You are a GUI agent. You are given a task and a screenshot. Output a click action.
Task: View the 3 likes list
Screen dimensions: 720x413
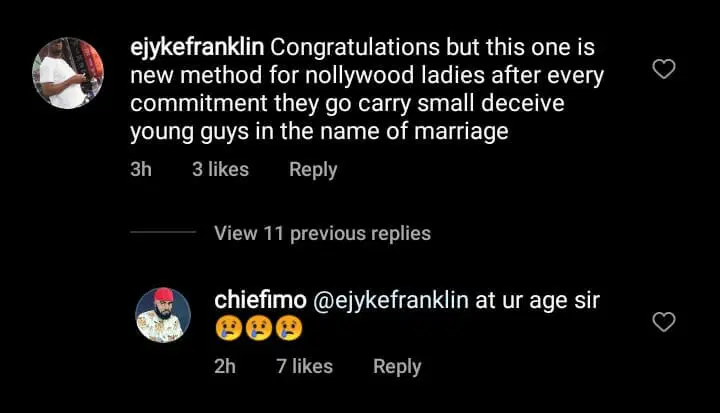coord(220,169)
